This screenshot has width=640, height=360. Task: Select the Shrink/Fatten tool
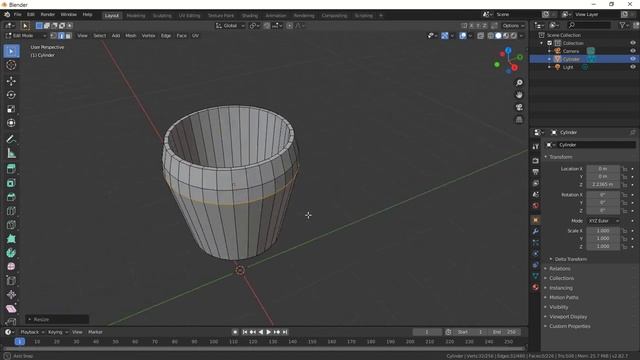coord(11,294)
